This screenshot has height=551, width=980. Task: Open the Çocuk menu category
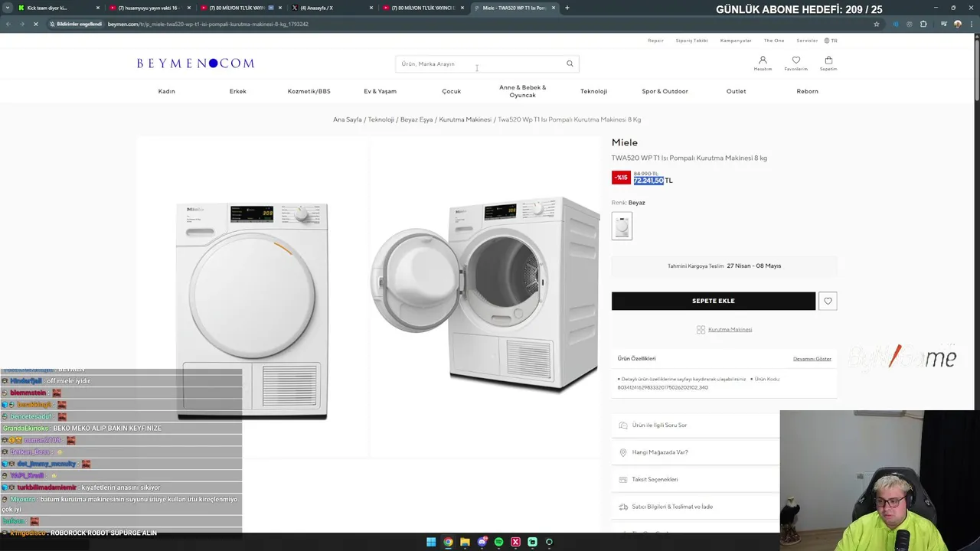[x=452, y=91]
